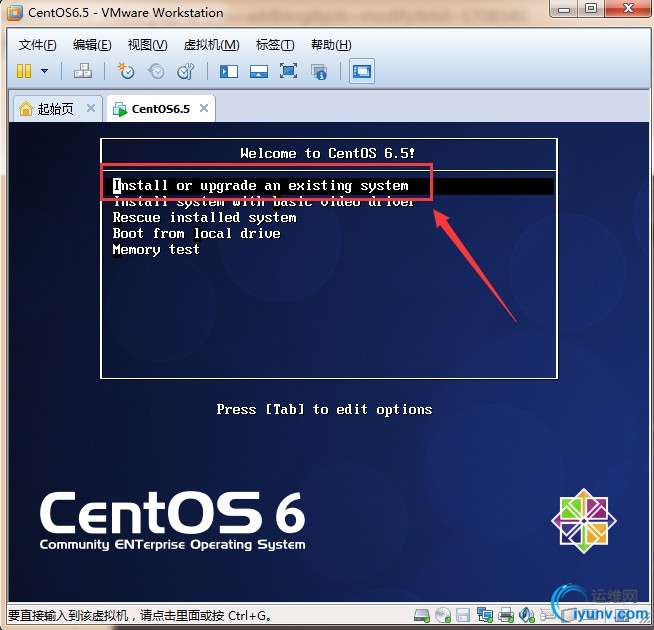
Task: Click the VMware icon in title bar
Action: point(14,13)
